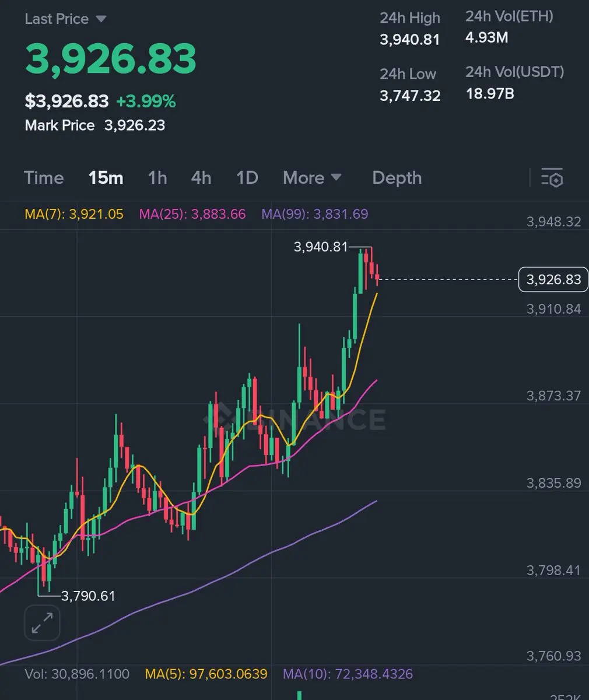Click the volume MA(10) indicator label

pos(348,674)
